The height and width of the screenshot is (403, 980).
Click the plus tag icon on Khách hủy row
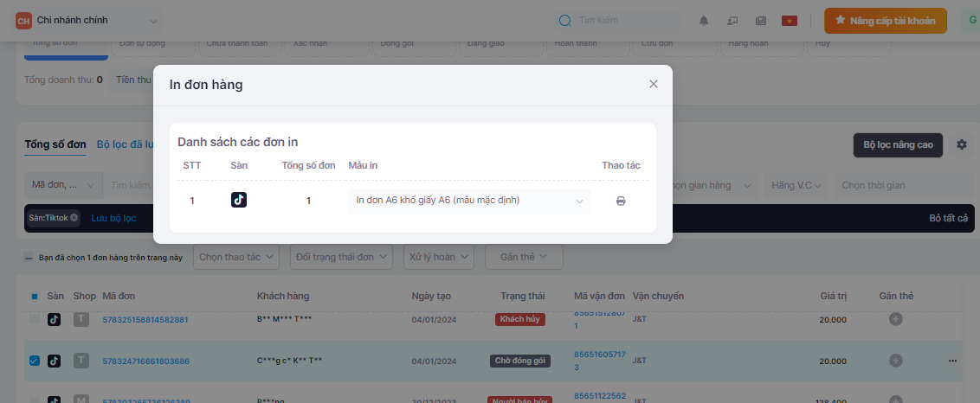click(x=896, y=319)
